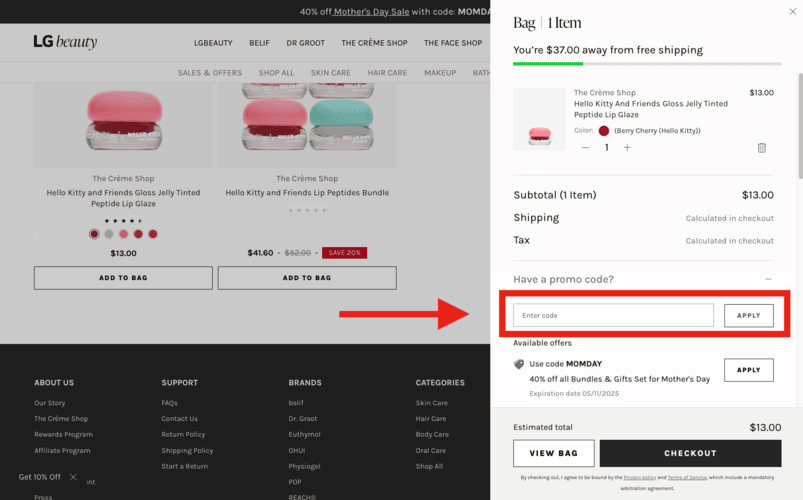
Task: Open the Our Story footer link
Action: pyautogui.click(x=50, y=403)
